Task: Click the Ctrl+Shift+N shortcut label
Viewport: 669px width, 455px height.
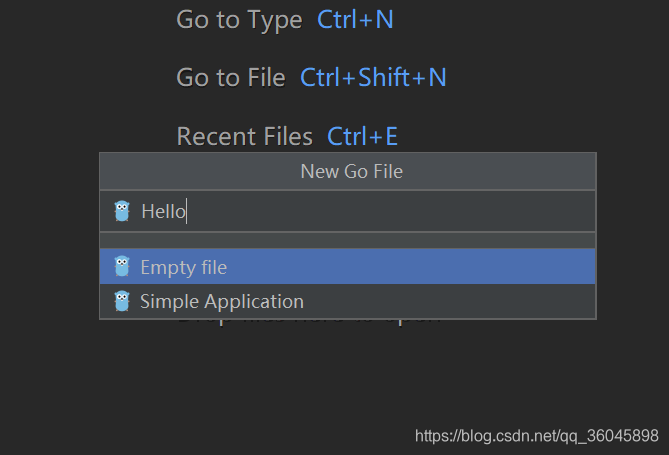Action: coord(373,78)
